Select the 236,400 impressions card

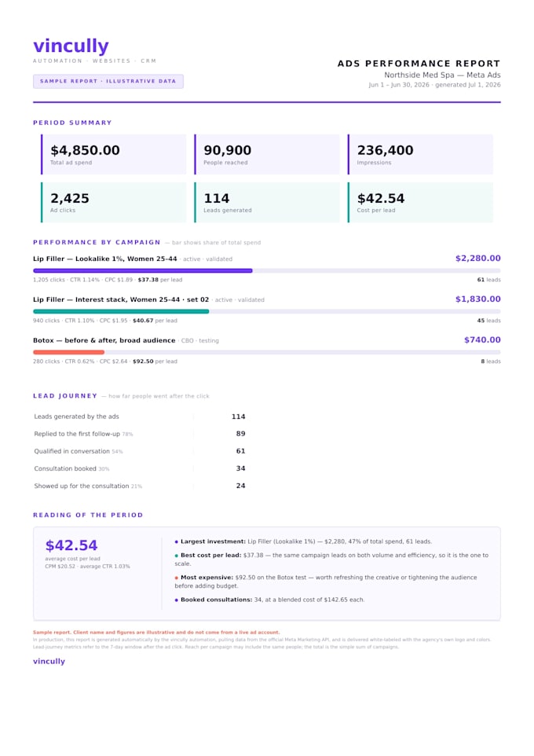(420, 154)
